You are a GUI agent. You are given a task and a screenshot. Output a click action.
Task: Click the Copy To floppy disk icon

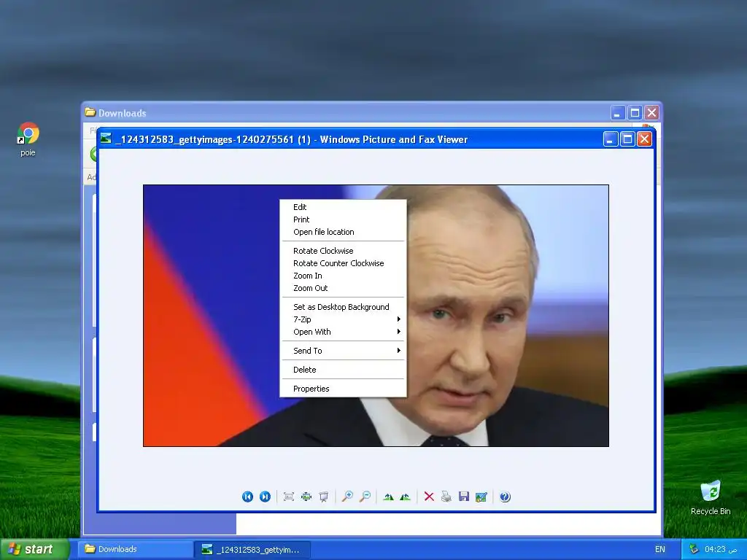click(463, 497)
